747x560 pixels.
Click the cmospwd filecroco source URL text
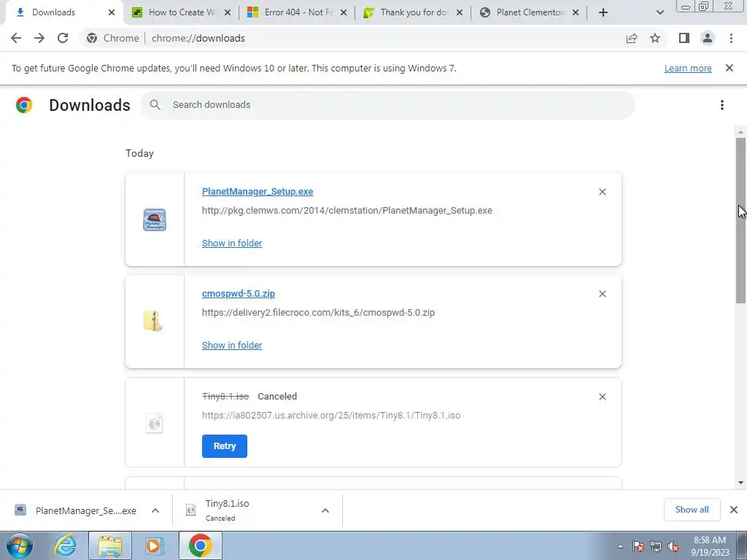[x=318, y=313]
